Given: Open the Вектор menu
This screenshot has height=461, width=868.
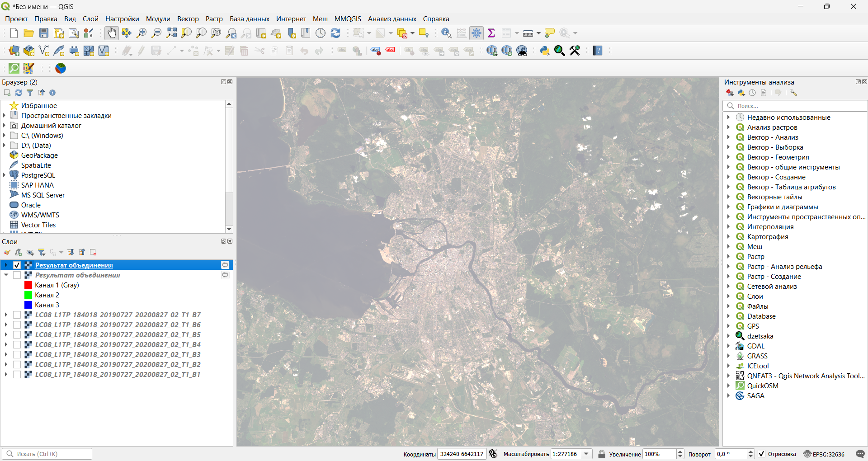Looking at the screenshot, I should pos(188,19).
